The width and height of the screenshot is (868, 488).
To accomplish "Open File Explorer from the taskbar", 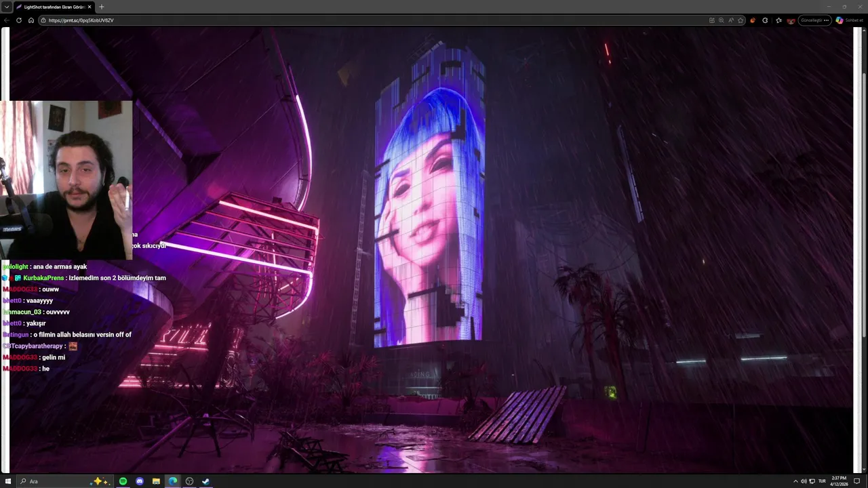I will 156,481.
